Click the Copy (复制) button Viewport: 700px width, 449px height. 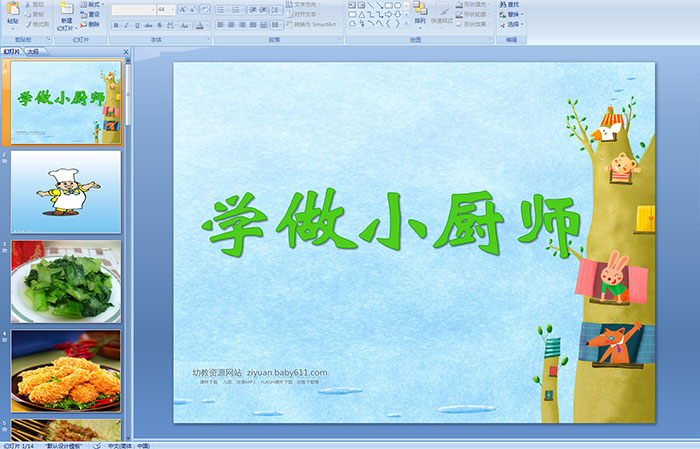35,14
